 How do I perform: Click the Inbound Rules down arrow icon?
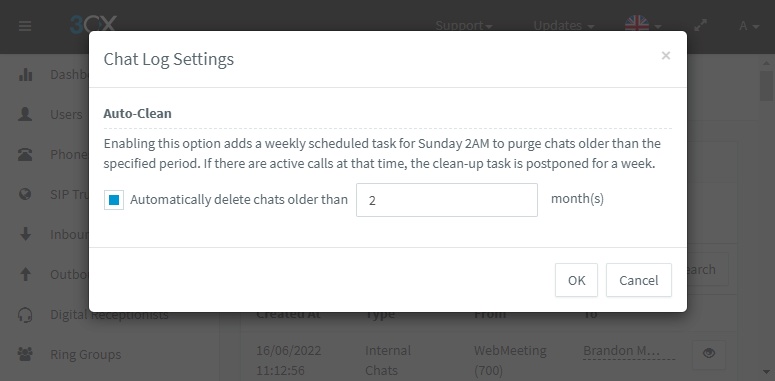click(25, 234)
